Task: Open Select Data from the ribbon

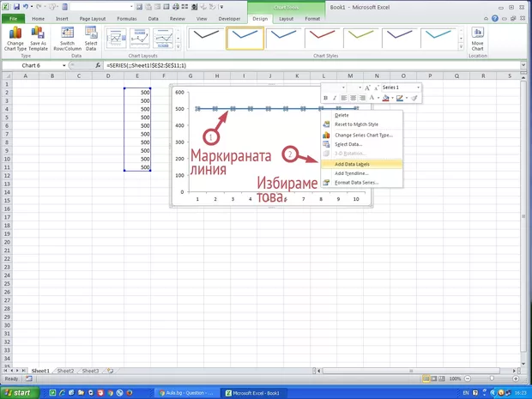Action: pyautogui.click(x=91, y=39)
